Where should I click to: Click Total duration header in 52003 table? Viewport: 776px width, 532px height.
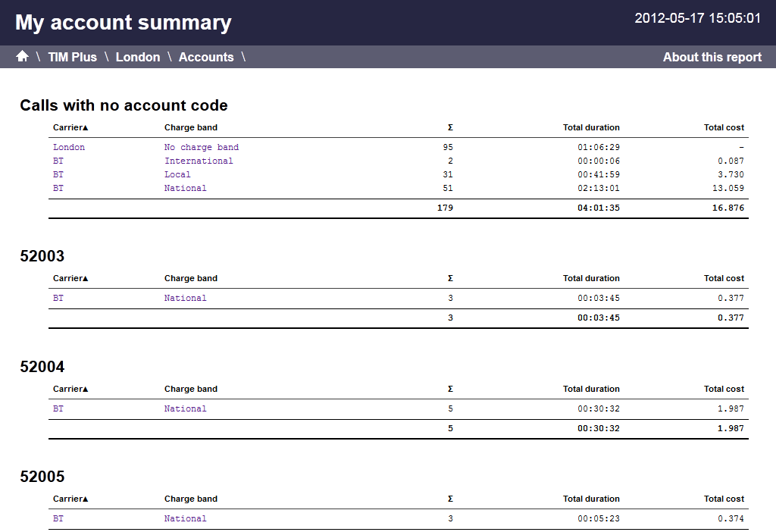tap(590, 278)
